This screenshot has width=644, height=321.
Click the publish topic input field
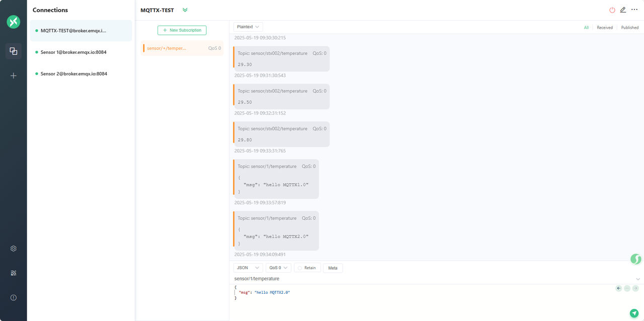433,279
